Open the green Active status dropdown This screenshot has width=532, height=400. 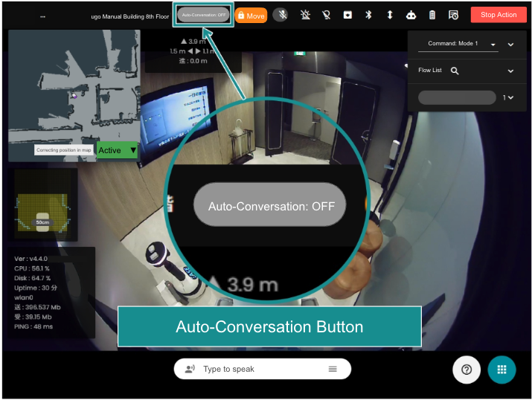(x=118, y=150)
